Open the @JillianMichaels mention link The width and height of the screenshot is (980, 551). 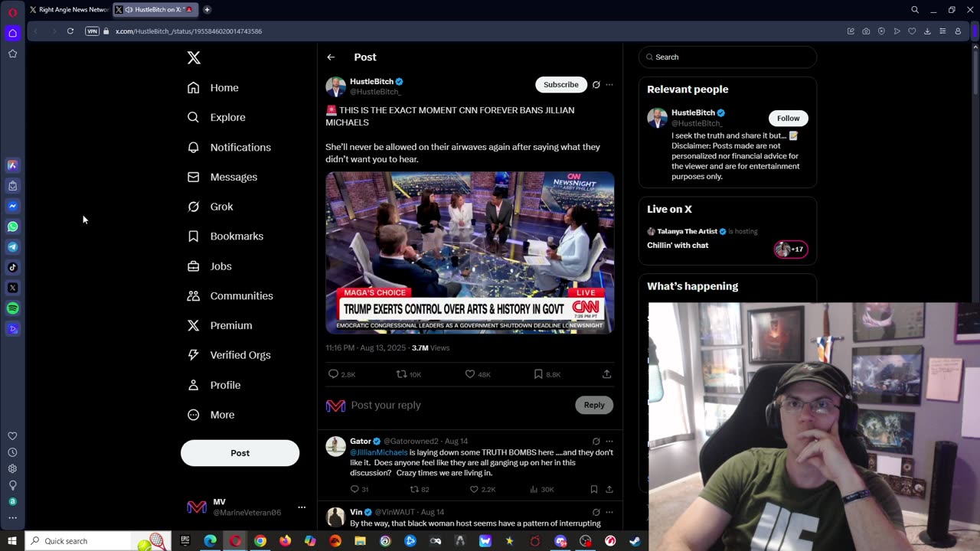379,452
